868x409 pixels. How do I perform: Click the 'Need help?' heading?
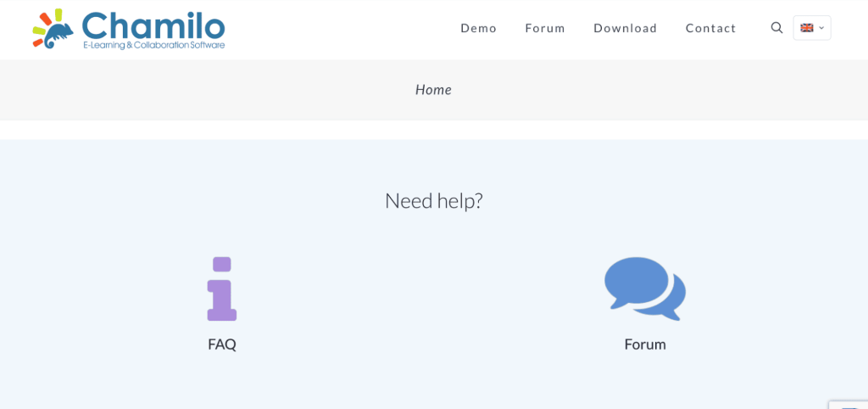[x=434, y=201]
